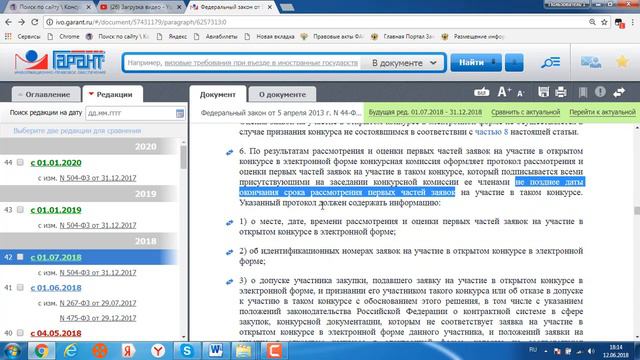This screenshot has height=360, width=640.
Task: Tick the checkbox for edition 42 с 01.07.2018
Action: click(20, 257)
